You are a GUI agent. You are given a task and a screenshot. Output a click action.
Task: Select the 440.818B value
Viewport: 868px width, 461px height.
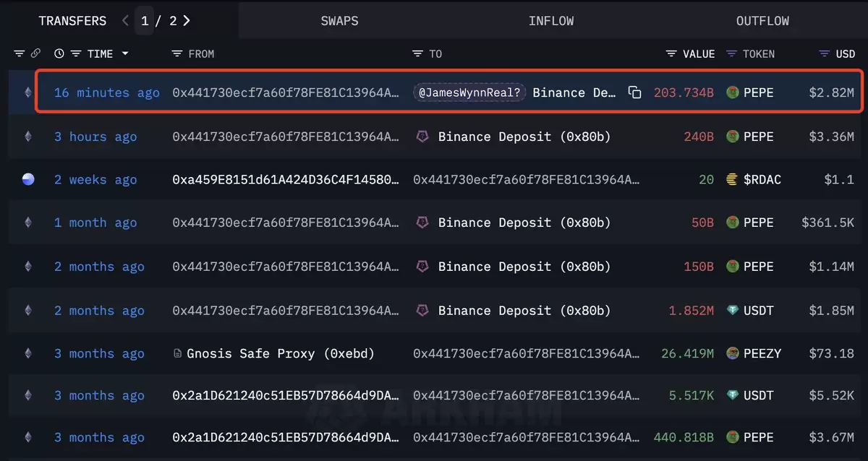(684, 437)
